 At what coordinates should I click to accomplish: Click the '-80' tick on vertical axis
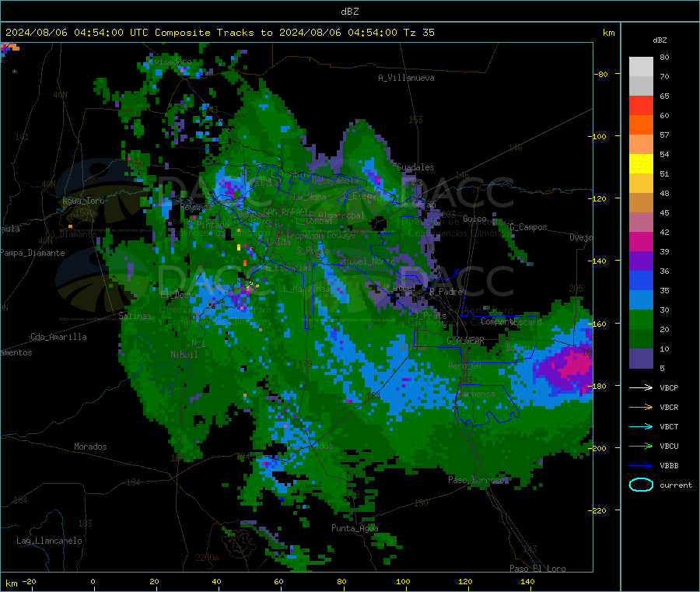601,74
